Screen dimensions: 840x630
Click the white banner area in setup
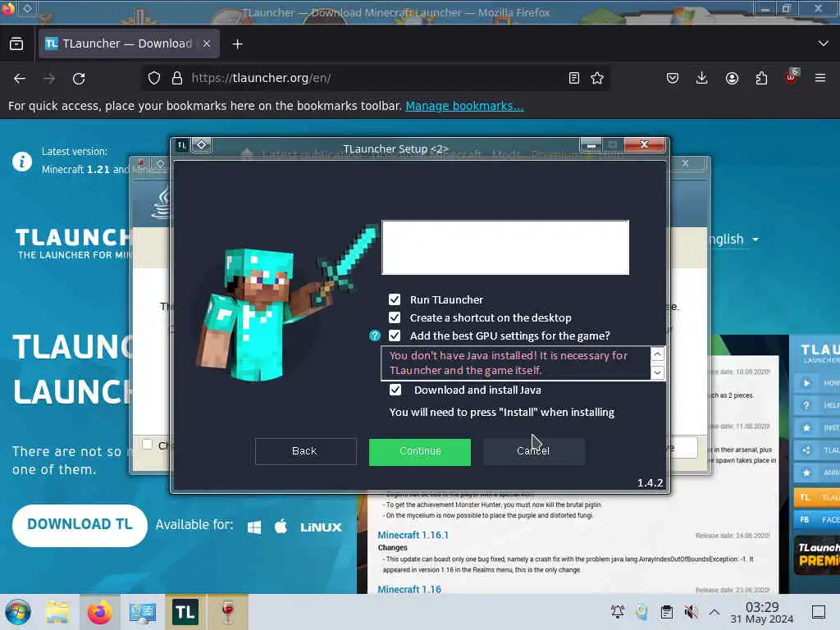pyautogui.click(x=505, y=247)
